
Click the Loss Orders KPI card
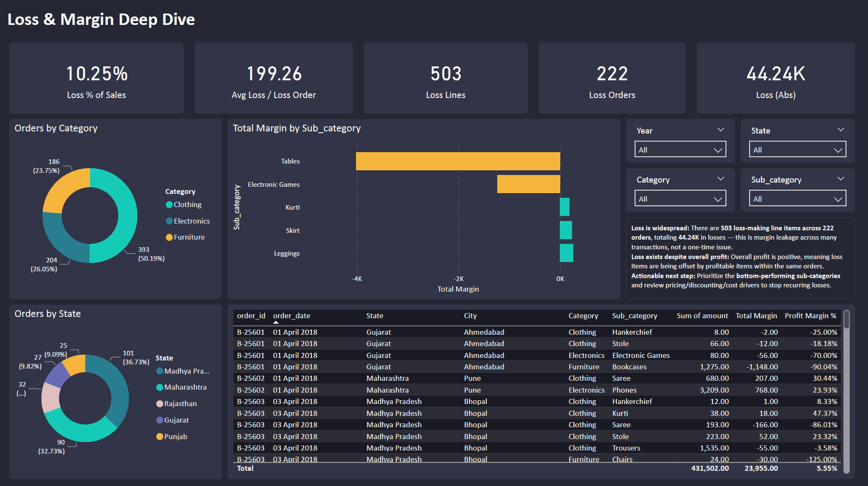612,78
